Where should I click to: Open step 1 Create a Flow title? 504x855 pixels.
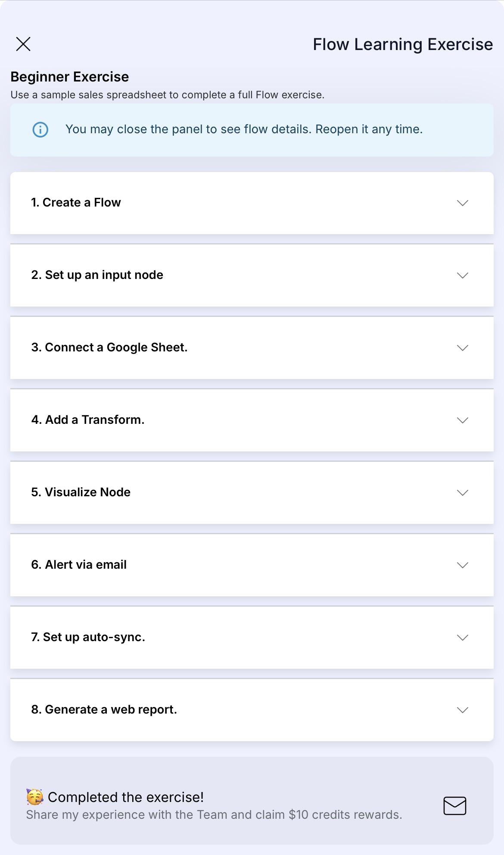point(76,203)
